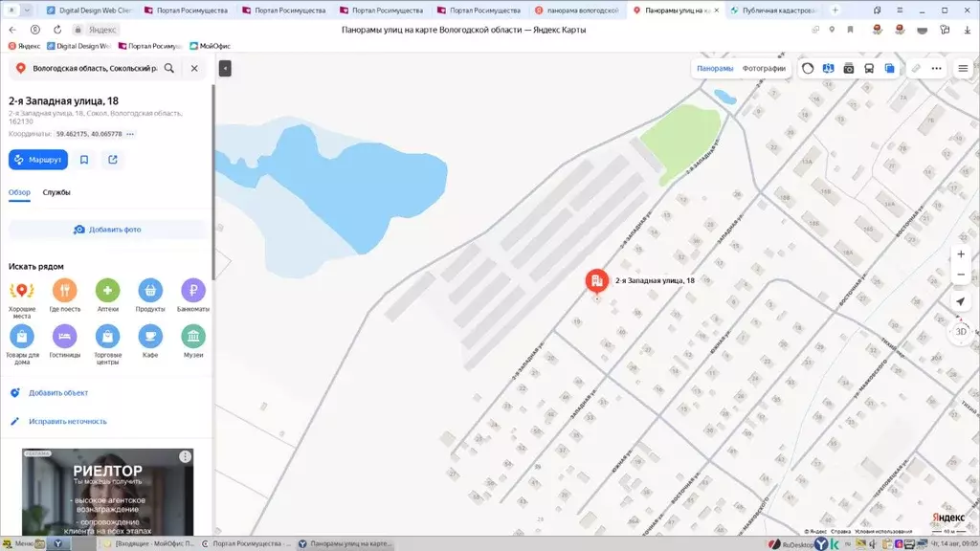Click the red map pin for 2-я Западная улица, 18

(597, 281)
